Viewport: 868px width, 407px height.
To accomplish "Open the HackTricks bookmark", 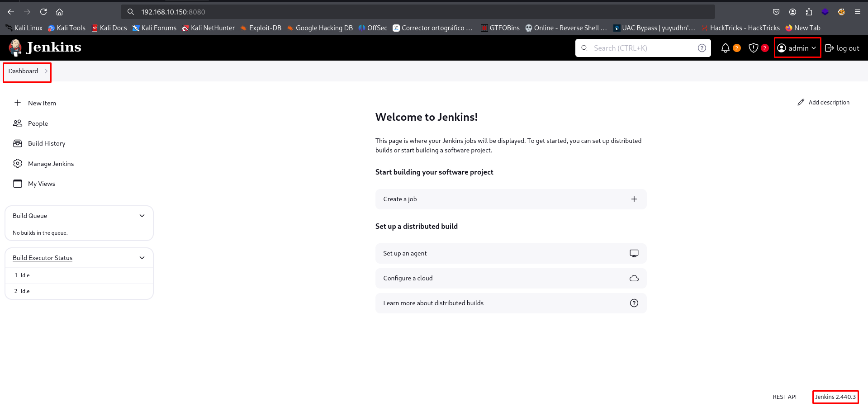I will (x=740, y=28).
